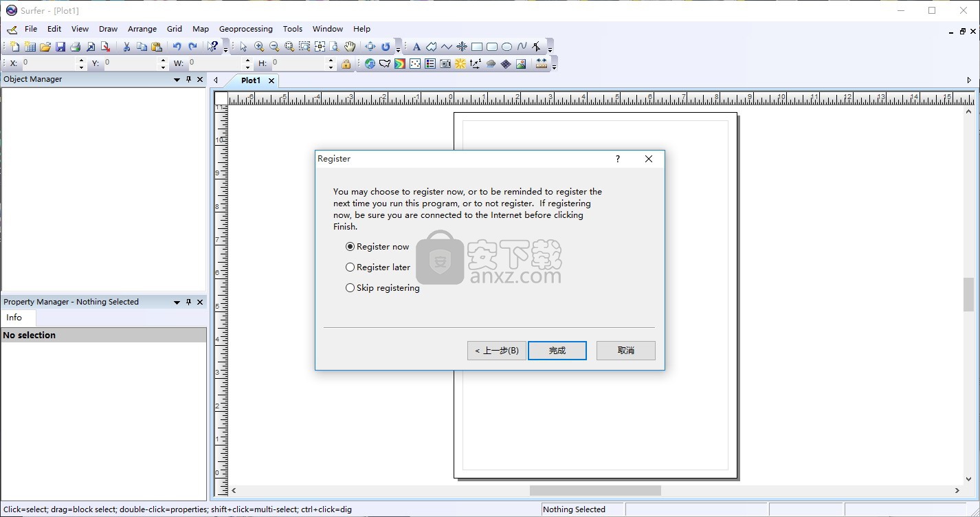This screenshot has width=980, height=517.
Task: Decrease the Y position spinner
Action: click(163, 67)
